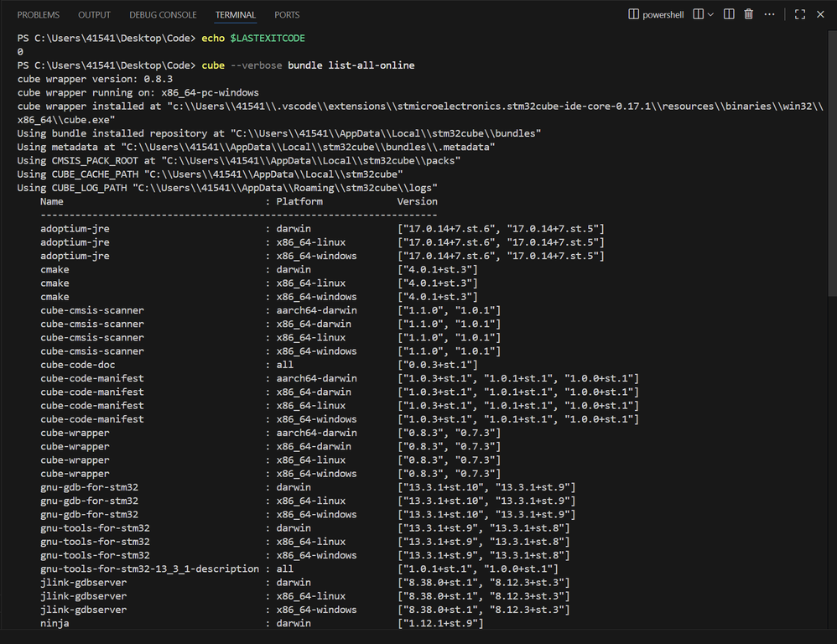Open the terminal more actions menu
837x644 pixels.
tap(769, 14)
